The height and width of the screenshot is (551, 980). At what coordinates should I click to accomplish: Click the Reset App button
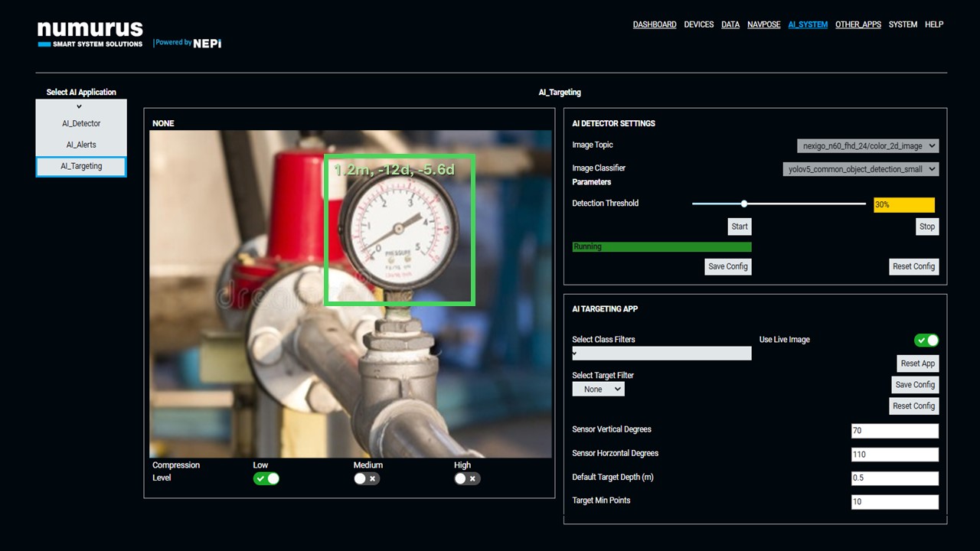click(x=917, y=363)
